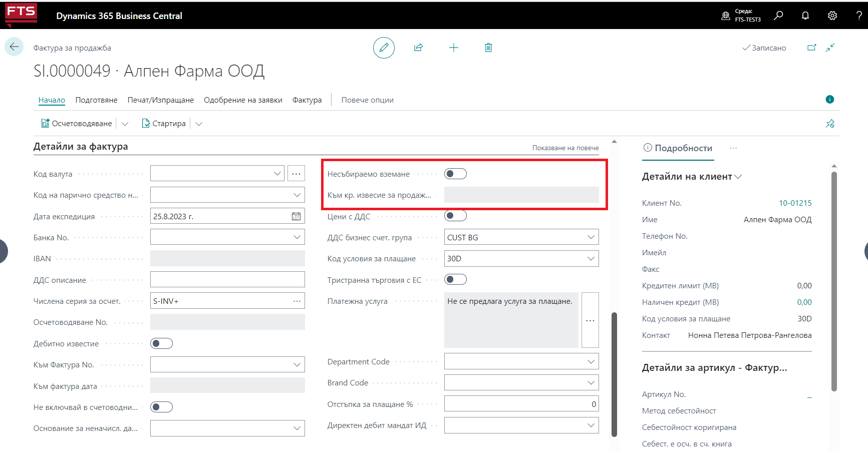Click the plus new document icon

click(x=454, y=48)
